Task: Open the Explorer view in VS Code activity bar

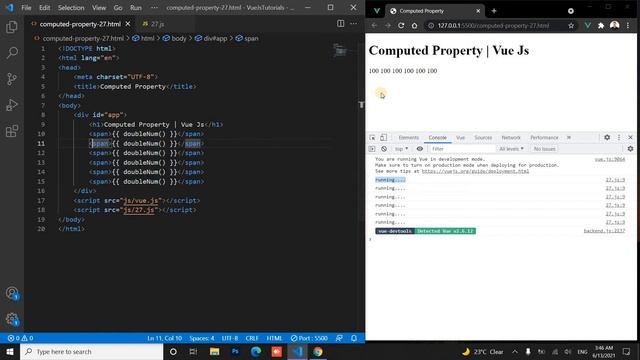Action: click(12, 27)
